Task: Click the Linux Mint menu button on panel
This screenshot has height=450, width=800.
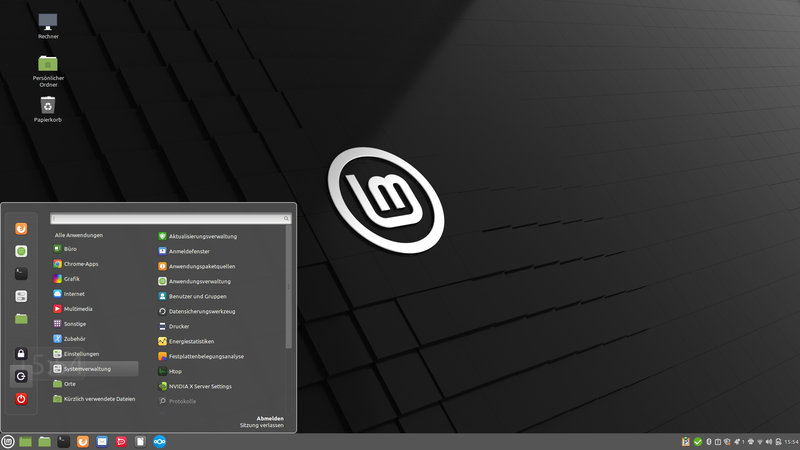Action: pos(7,442)
